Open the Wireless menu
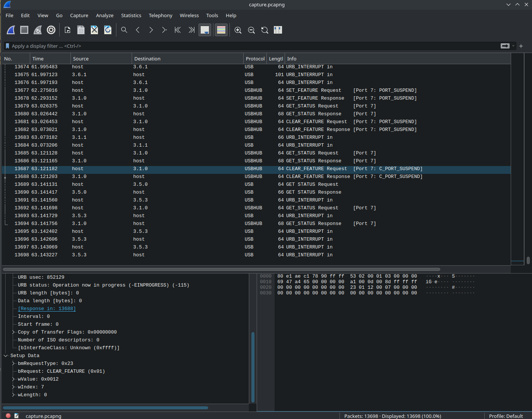 (x=189, y=15)
